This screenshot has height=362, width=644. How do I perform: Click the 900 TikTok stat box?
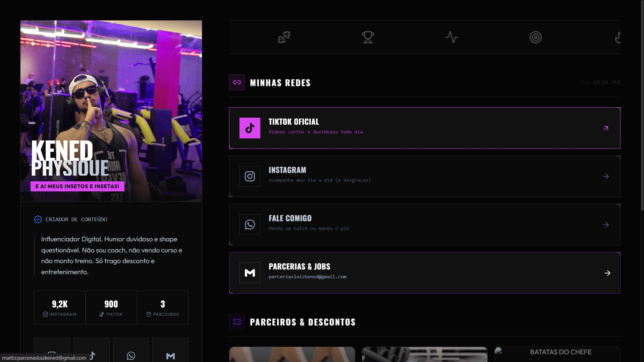coord(111,308)
